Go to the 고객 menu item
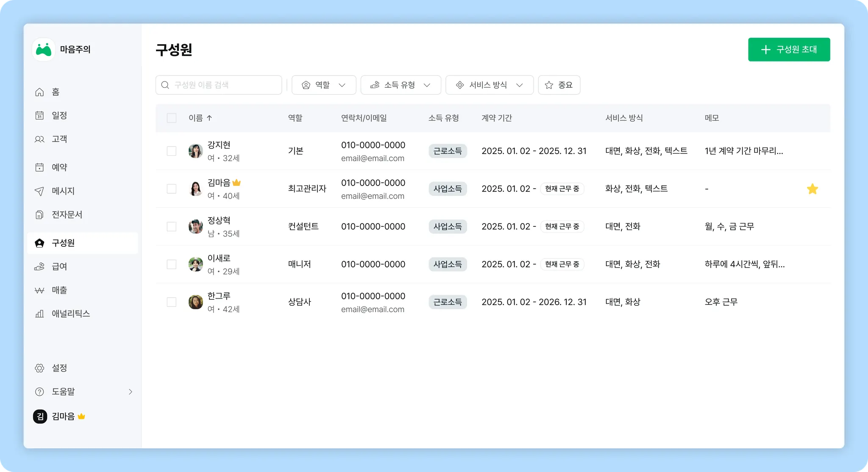The image size is (868, 472). point(59,139)
